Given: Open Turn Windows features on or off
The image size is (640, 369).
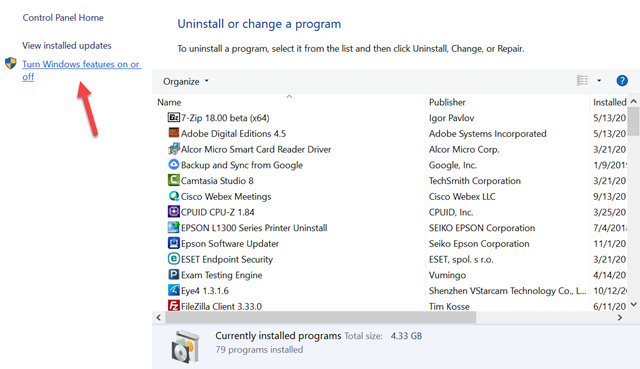Looking at the screenshot, I should 82,70.
